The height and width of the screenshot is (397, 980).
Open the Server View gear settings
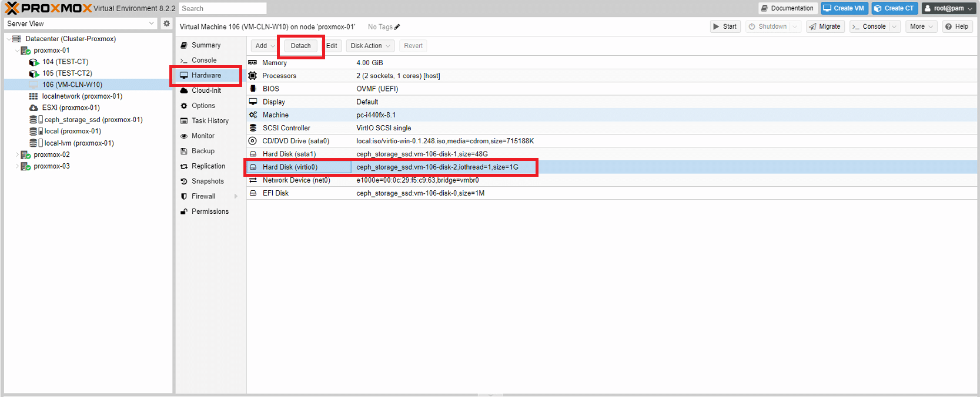click(x=167, y=23)
